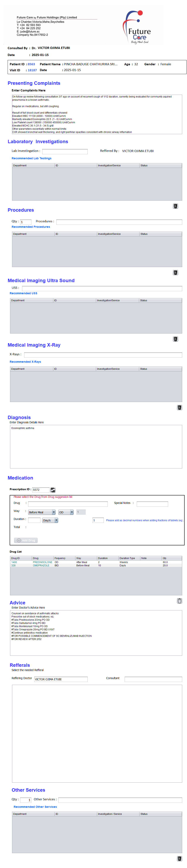Click trash icon below Laboratory Investigations table
The width and height of the screenshot is (187, 868).
175,206
